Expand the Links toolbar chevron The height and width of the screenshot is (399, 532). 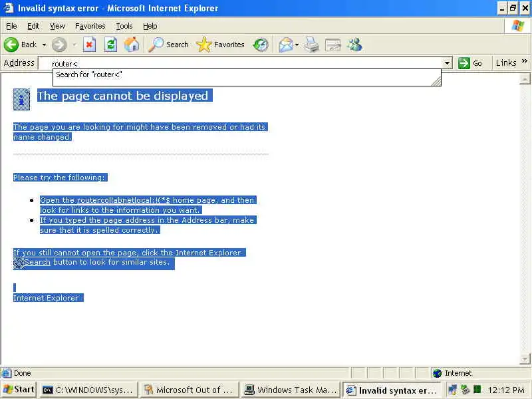tap(525, 61)
